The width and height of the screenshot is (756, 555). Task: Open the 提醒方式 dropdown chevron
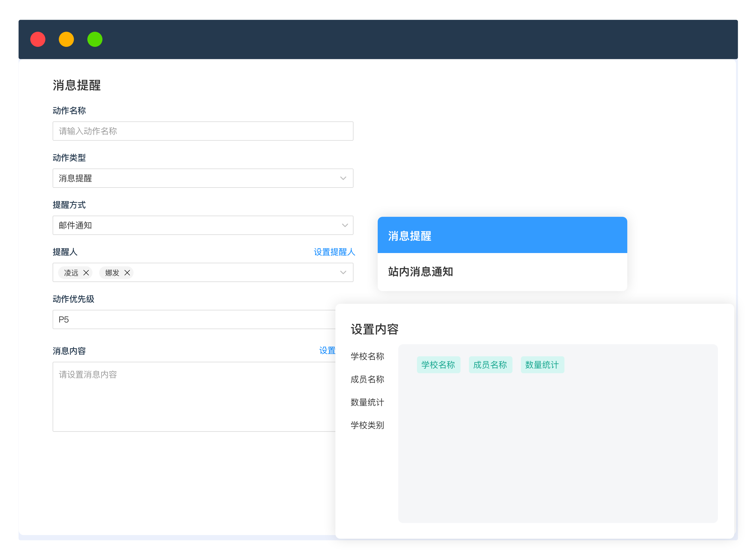click(x=344, y=225)
